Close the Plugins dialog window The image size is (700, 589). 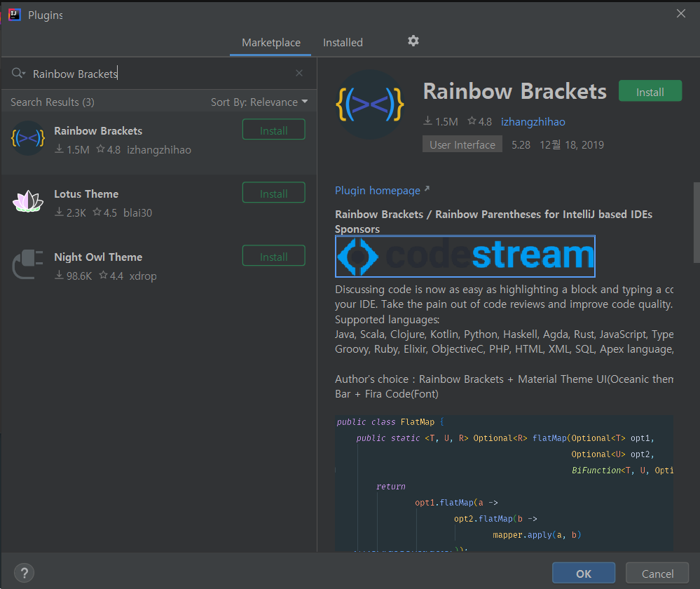(681, 13)
